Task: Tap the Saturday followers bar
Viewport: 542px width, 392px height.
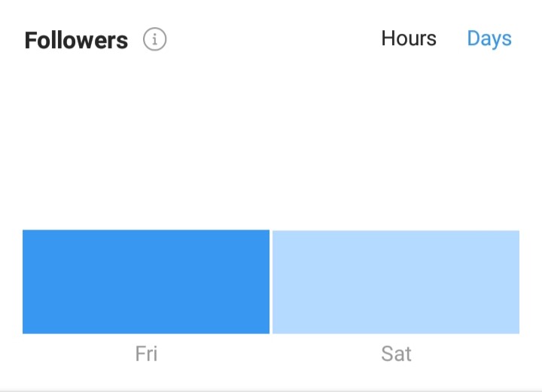Action: tap(396, 282)
